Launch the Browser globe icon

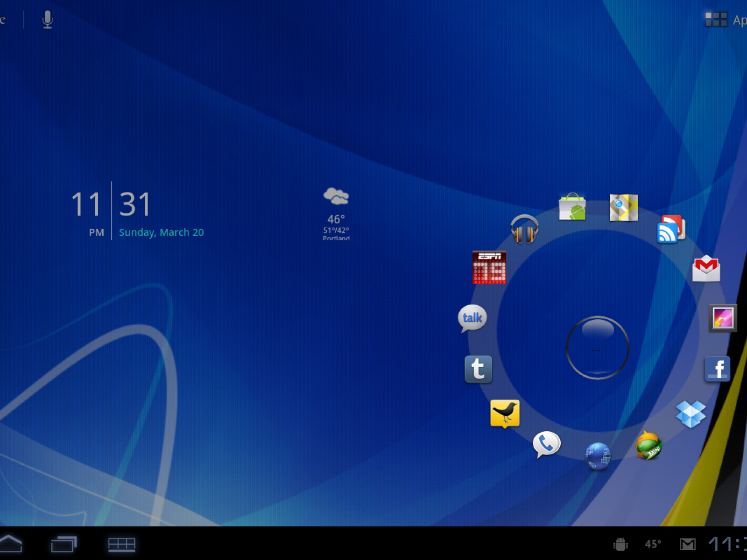[597, 455]
